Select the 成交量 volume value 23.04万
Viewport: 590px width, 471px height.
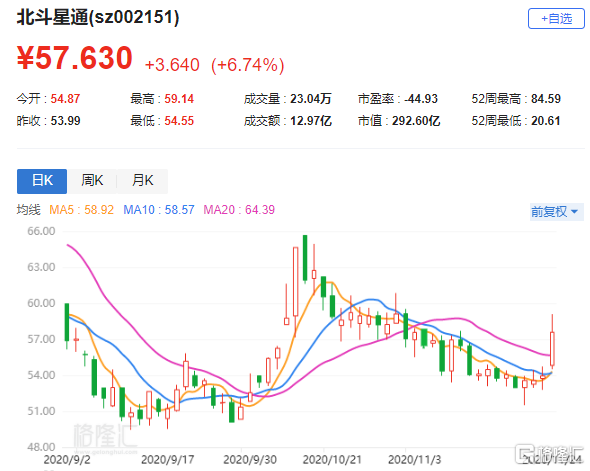(x=311, y=99)
